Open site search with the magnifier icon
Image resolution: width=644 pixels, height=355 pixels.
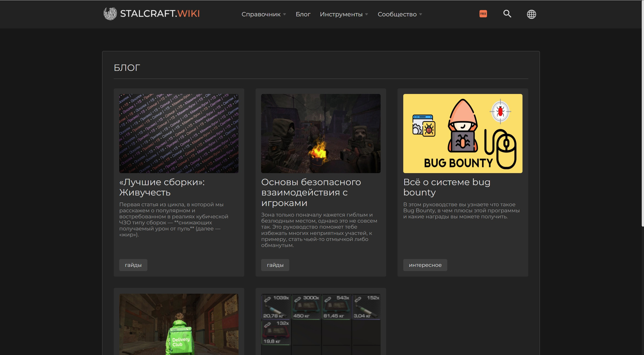507,14
